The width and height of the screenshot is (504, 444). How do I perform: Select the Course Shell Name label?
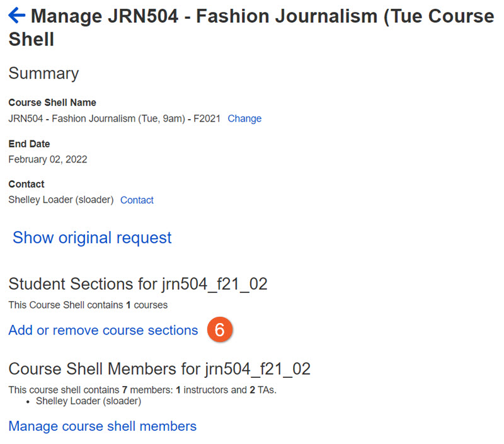pyautogui.click(x=52, y=103)
